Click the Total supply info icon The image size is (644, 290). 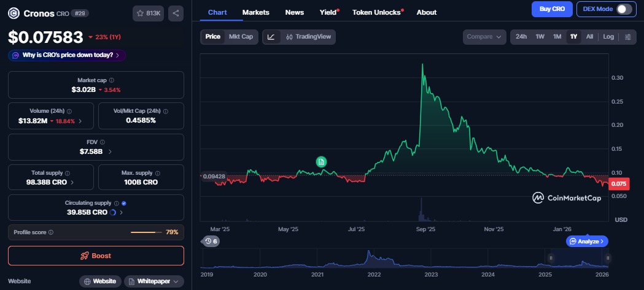pos(68,173)
